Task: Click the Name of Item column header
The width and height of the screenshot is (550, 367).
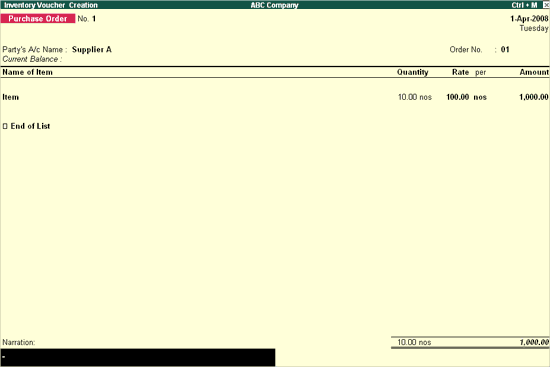Action: point(27,72)
